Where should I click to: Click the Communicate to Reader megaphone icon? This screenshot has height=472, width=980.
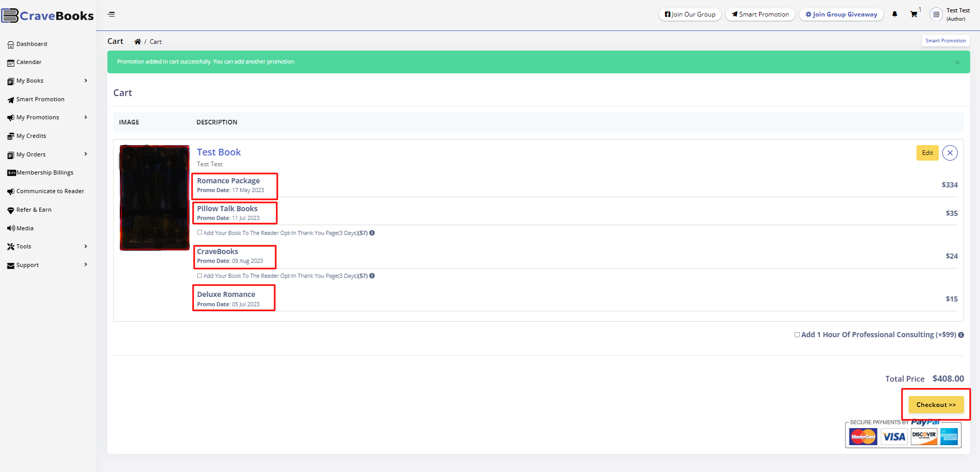11,192
